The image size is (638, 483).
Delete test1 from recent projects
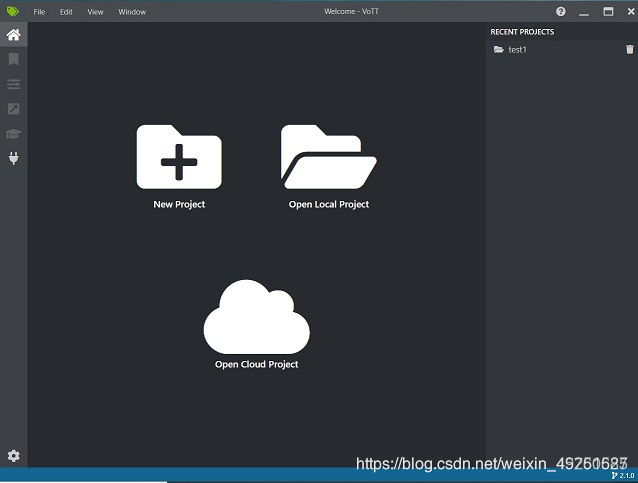(629, 49)
